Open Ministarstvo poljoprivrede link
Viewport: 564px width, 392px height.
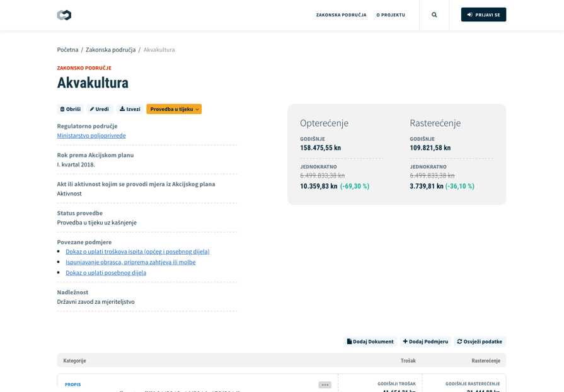point(91,135)
